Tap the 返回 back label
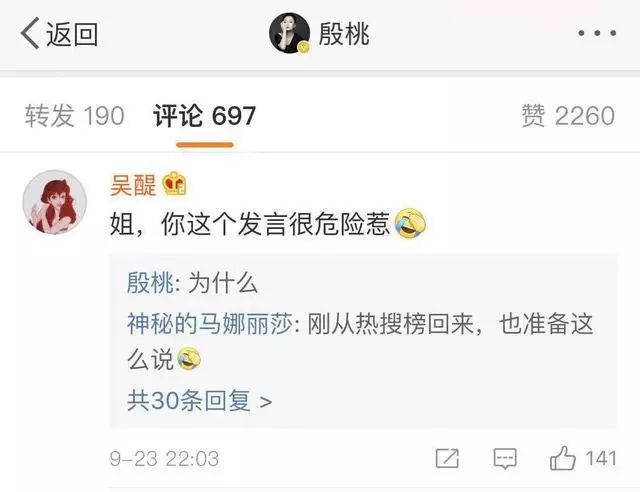This screenshot has width=640, height=492. pyautogui.click(x=72, y=34)
